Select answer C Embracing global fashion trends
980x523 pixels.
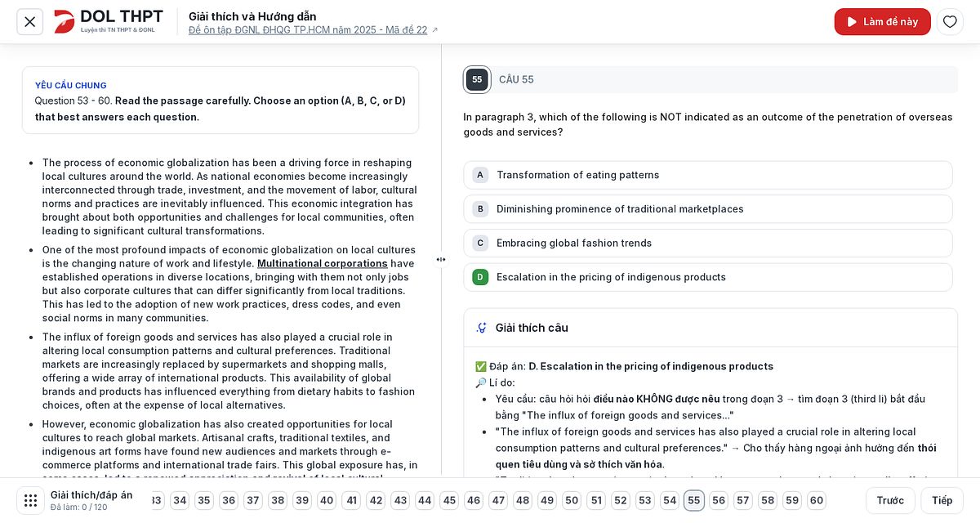tap(707, 243)
